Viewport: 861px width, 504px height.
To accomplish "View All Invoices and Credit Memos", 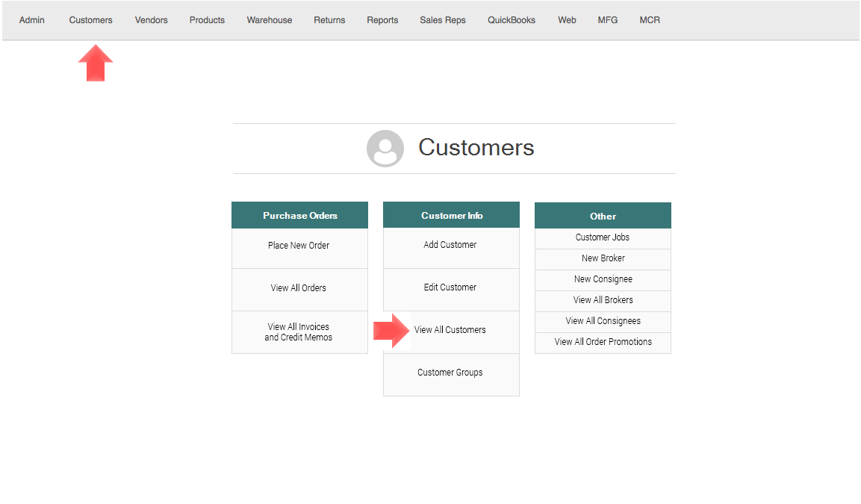I will point(299,332).
